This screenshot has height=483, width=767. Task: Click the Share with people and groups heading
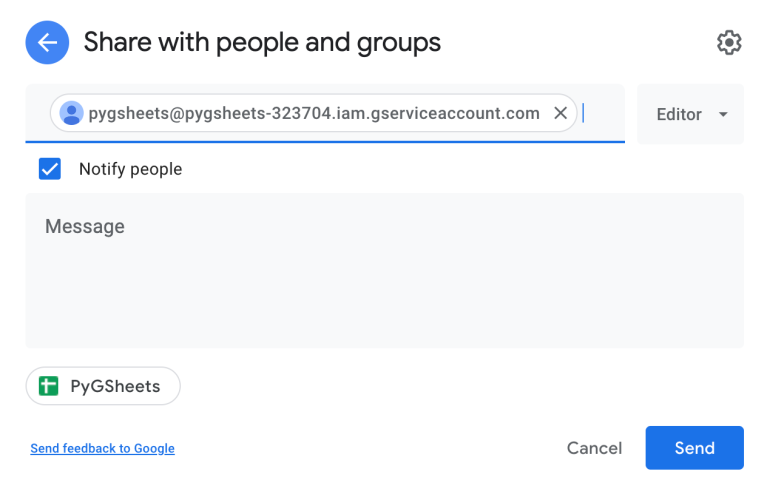[262, 43]
